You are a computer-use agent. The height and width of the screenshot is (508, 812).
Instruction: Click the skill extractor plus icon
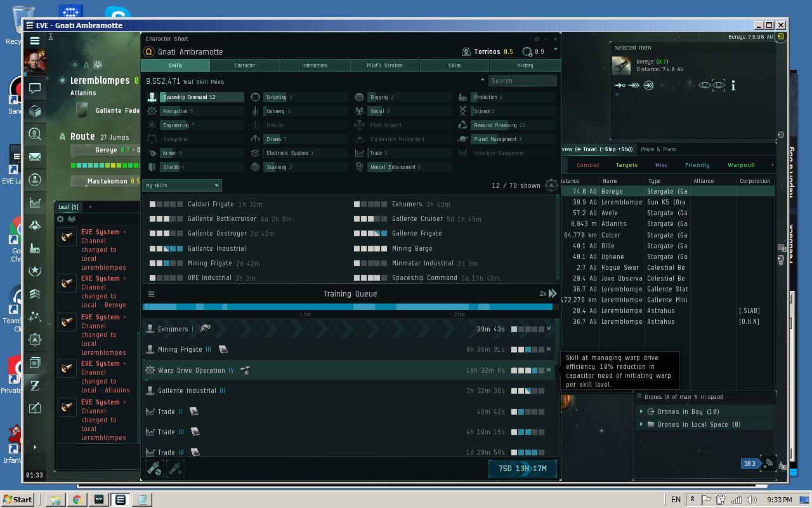[175, 469]
